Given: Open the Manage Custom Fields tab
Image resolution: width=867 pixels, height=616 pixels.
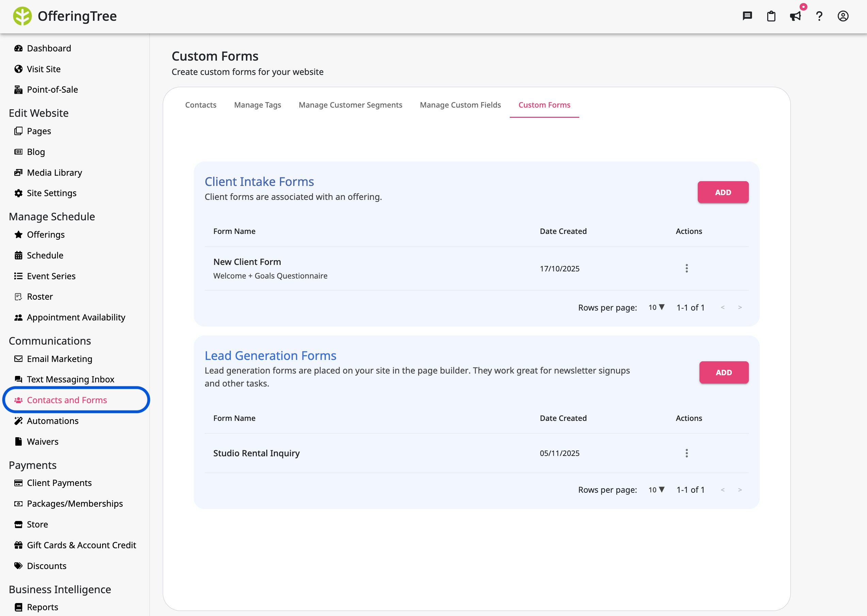Looking at the screenshot, I should pyautogui.click(x=460, y=105).
